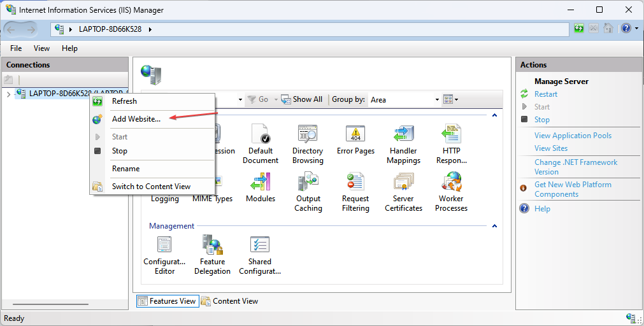
Task: Switch to the Features View tab
Action: pyautogui.click(x=168, y=301)
